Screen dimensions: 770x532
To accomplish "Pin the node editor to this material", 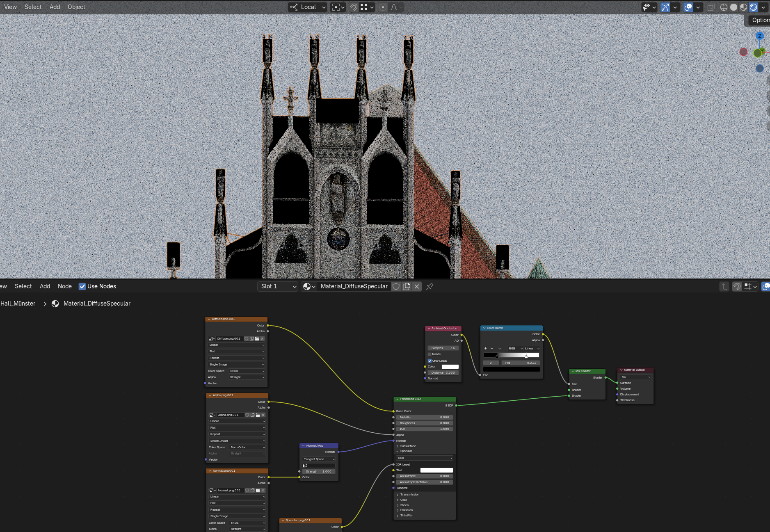I will point(430,286).
